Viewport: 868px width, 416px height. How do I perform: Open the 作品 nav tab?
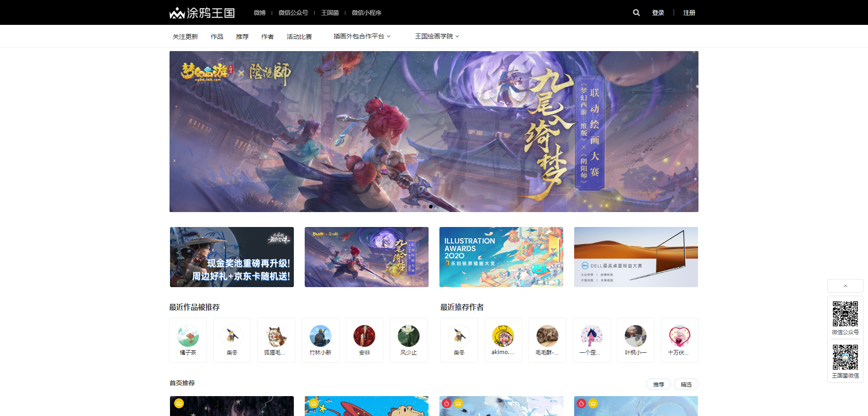pos(217,37)
